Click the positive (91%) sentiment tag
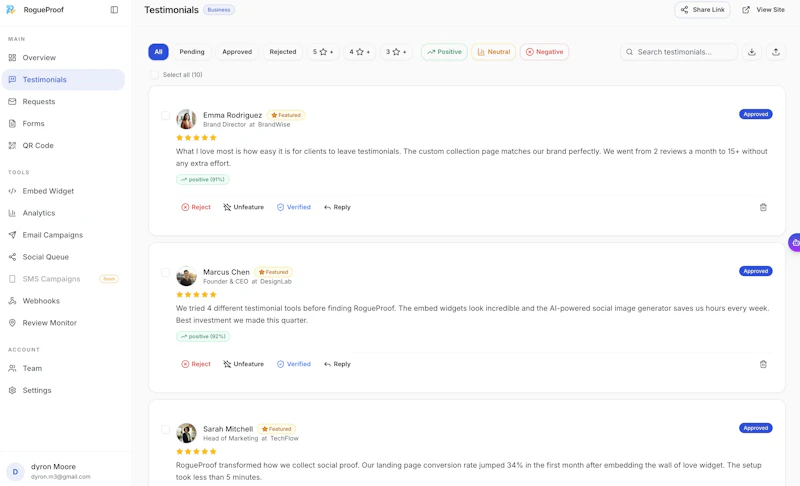800x486 pixels. (203, 180)
